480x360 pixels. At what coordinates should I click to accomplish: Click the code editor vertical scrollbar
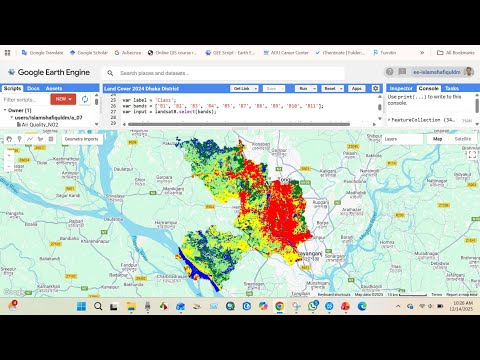[x=380, y=107]
